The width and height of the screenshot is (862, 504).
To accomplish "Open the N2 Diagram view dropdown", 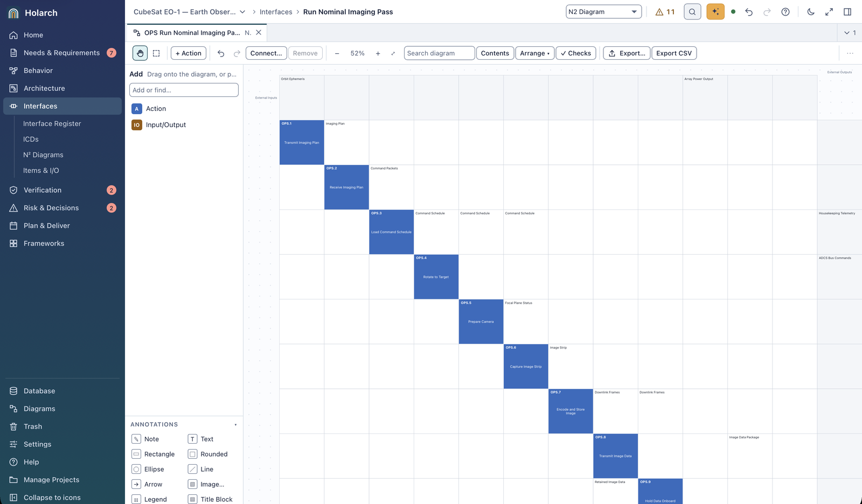I will coord(603,12).
